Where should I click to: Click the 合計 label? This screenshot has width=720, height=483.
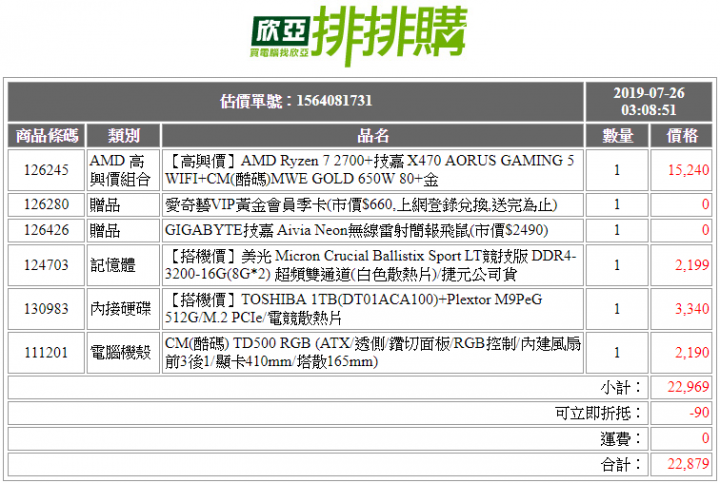620,465
